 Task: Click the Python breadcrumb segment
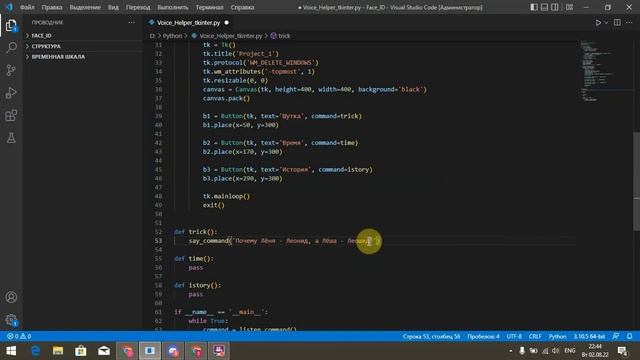point(172,36)
